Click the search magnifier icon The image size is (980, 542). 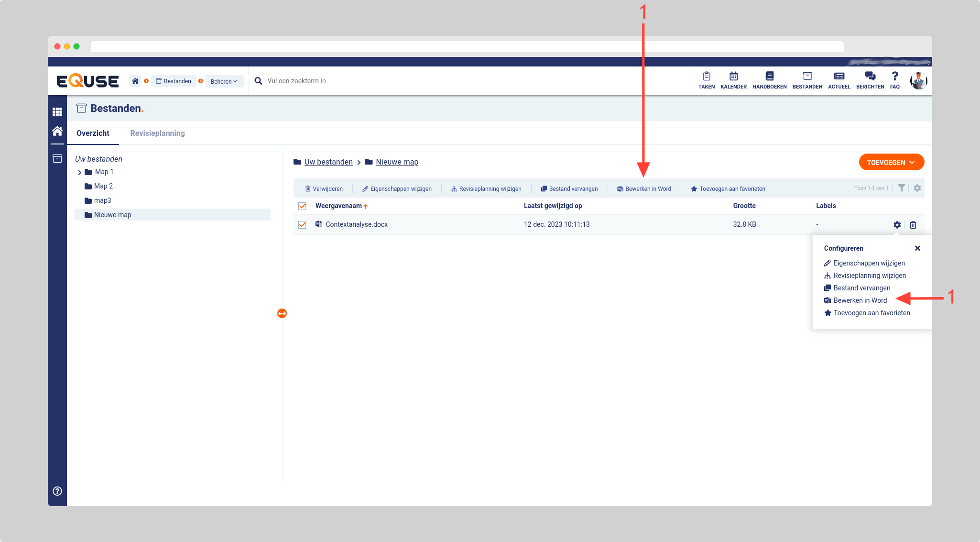258,81
